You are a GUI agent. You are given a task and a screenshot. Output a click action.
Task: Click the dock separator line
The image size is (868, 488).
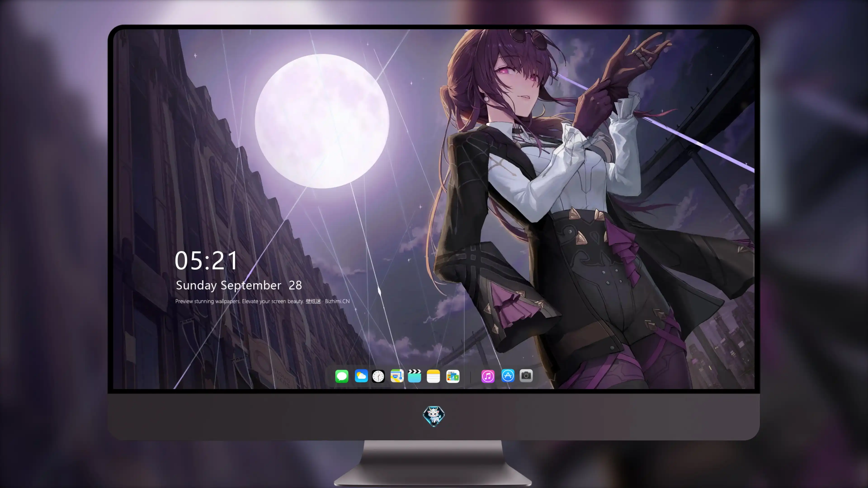click(x=470, y=376)
